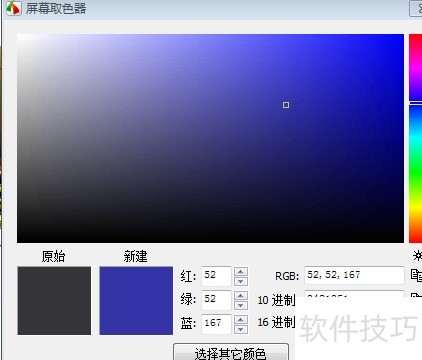Image resolution: width=422 pixels, height=360 pixels.
Task: Click the square selection marker in the gradient
Action: pos(286,105)
